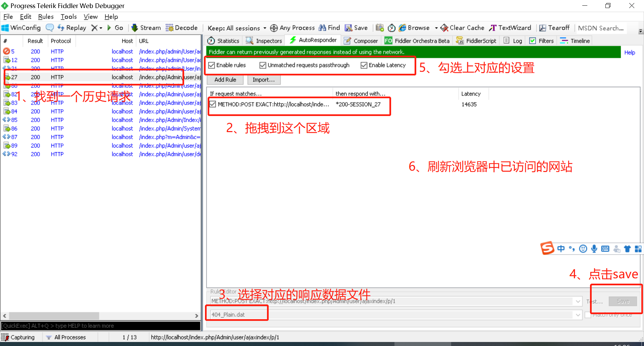Sort sessions by the Result column
Viewport: 644px width, 346px height.
pos(35,41)
